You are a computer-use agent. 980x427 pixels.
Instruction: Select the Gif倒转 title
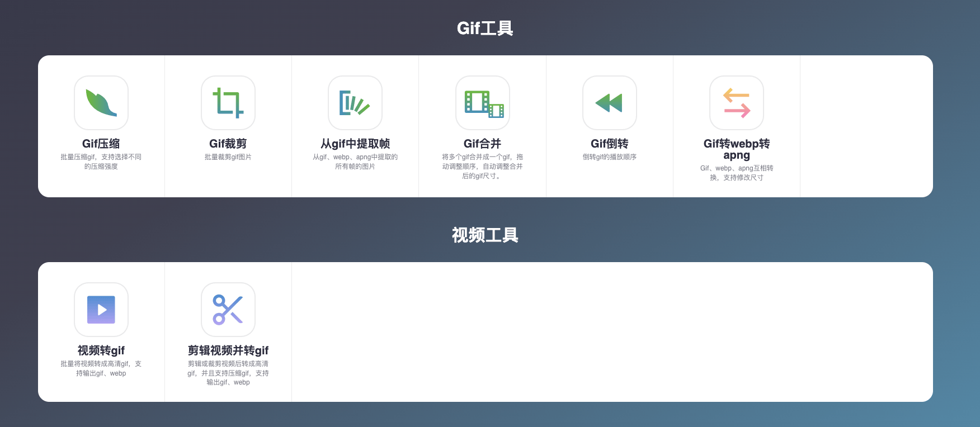coord(610,144)
